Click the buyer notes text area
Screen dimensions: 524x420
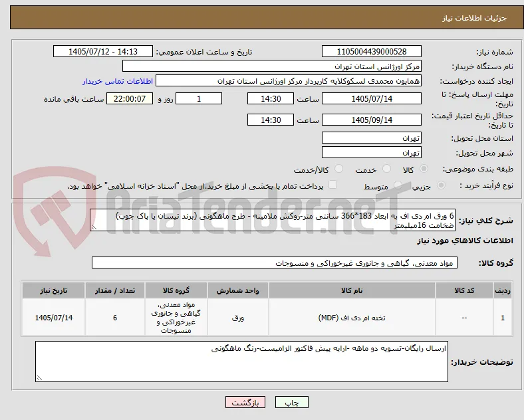(x=241, y=362)
